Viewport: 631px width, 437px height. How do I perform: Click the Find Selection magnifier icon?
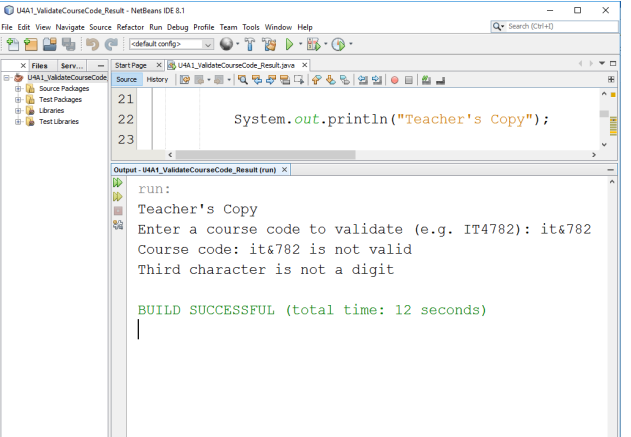tap(242, 80)
